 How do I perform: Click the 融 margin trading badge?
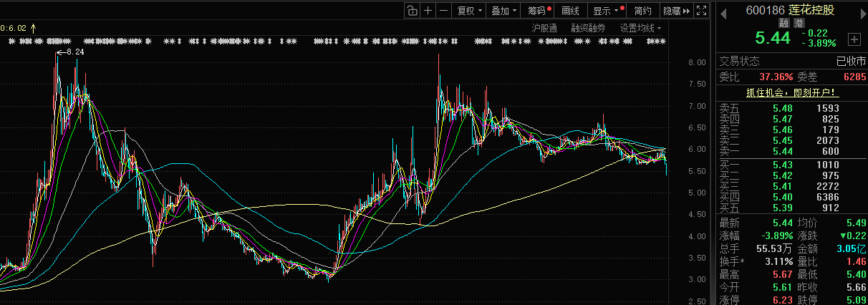[784, 23]
